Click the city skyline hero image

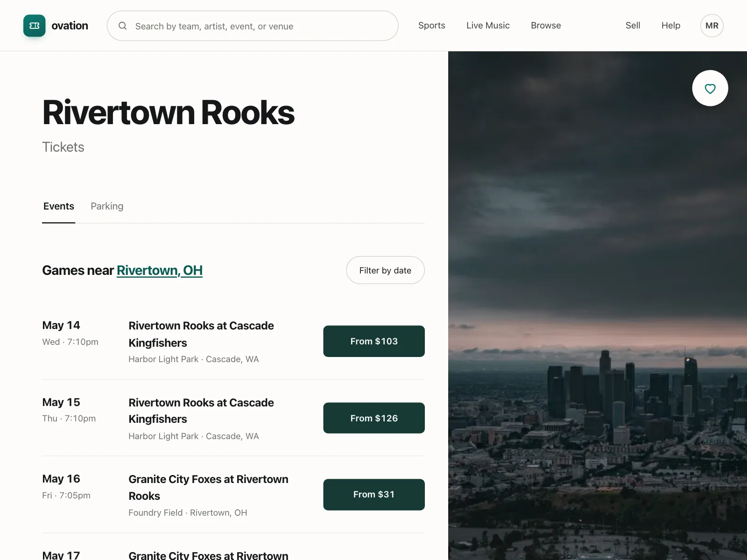click(x=598, y=306)
